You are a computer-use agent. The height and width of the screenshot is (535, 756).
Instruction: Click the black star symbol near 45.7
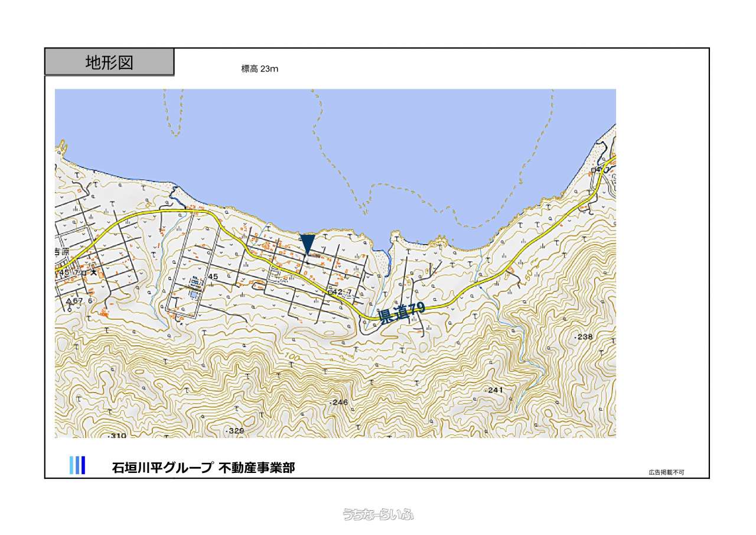[93, 273]
